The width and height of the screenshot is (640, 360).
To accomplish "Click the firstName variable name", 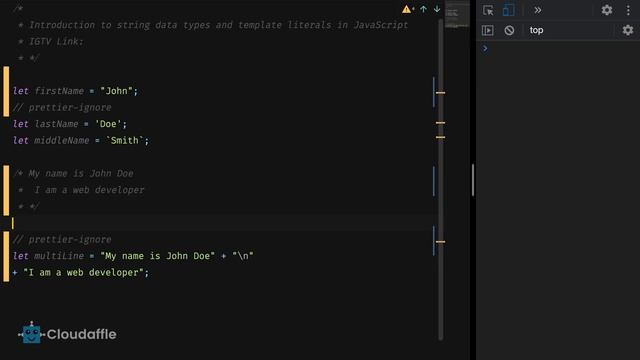I will (x=59, y=91).
